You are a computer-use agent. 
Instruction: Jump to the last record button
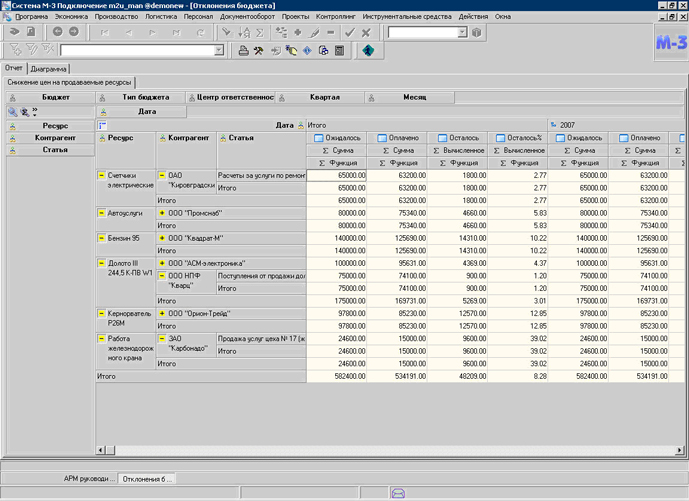176,33
